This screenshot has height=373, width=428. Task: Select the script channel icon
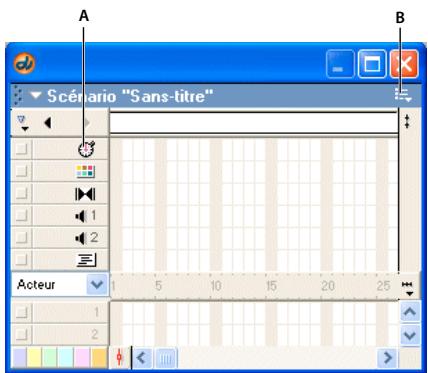[x=86, y=260]
